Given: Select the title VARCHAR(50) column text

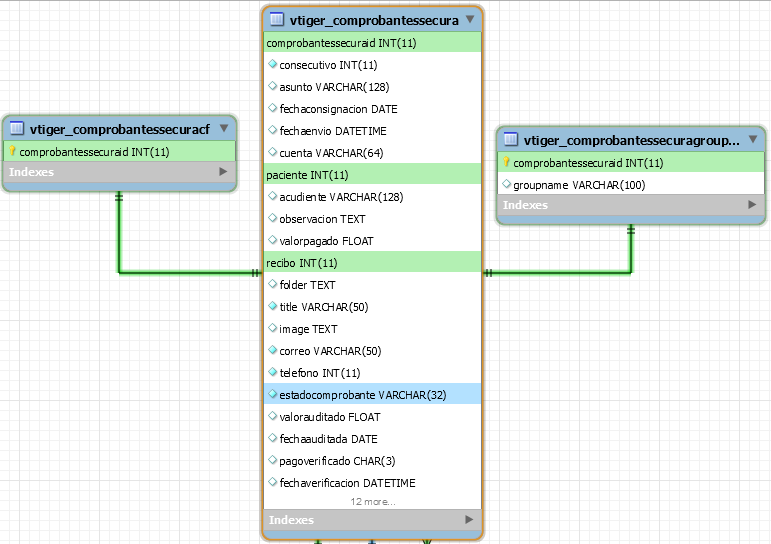Looking at the screenshot, I should point(324,307).
